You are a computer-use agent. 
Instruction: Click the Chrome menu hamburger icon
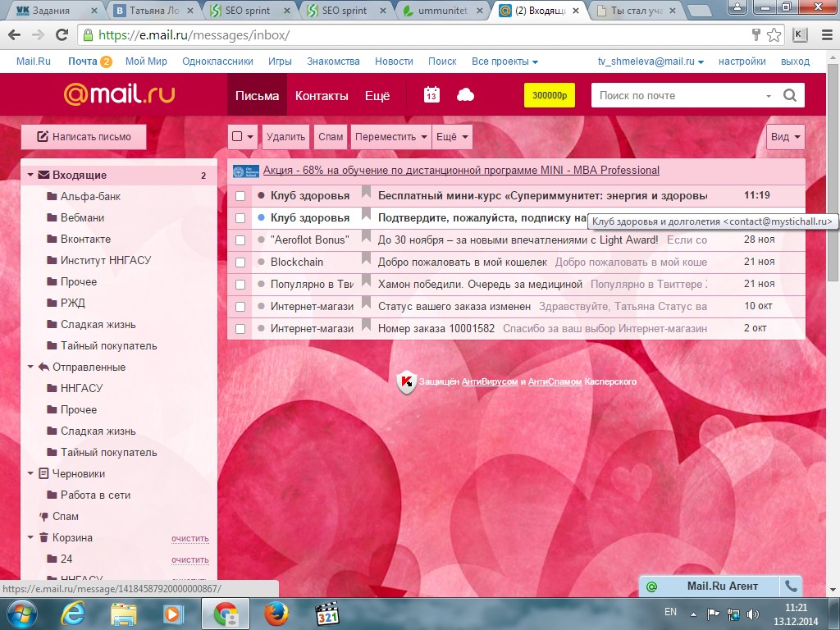(827, 34)
